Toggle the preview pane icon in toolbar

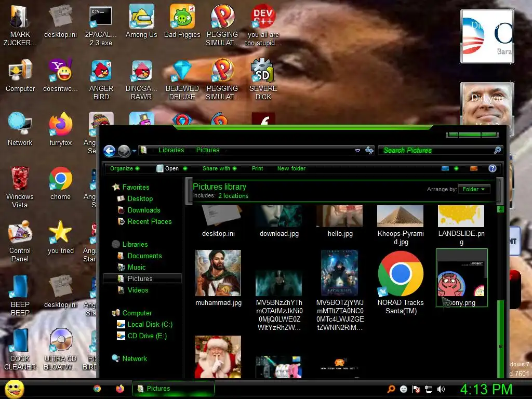(474, 168)
